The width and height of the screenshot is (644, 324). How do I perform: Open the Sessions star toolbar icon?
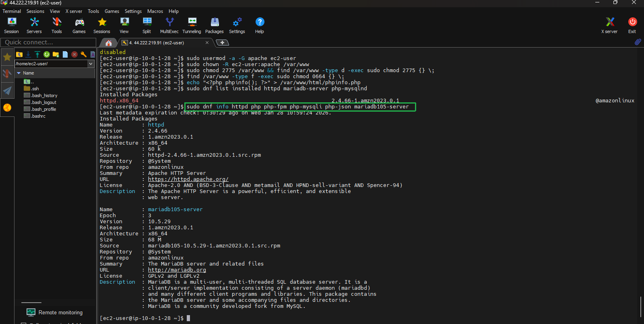click(102, 25)
